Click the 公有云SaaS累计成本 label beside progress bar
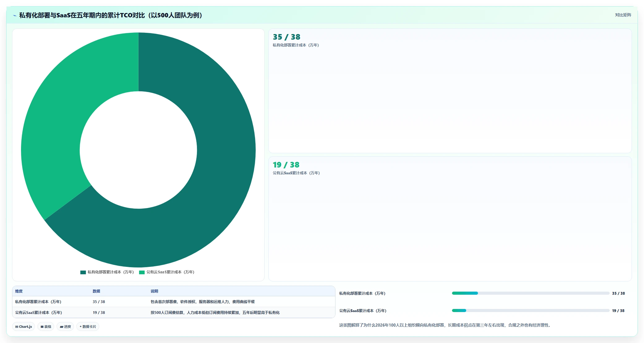644x343 pixels. click(363, 311)
